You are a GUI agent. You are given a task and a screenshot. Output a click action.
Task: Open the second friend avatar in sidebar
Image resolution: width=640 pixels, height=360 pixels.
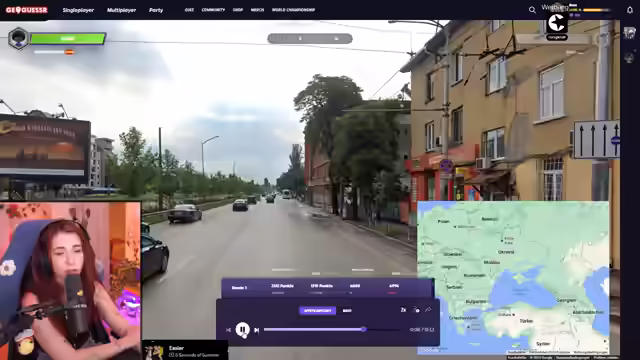pos(629,58)
